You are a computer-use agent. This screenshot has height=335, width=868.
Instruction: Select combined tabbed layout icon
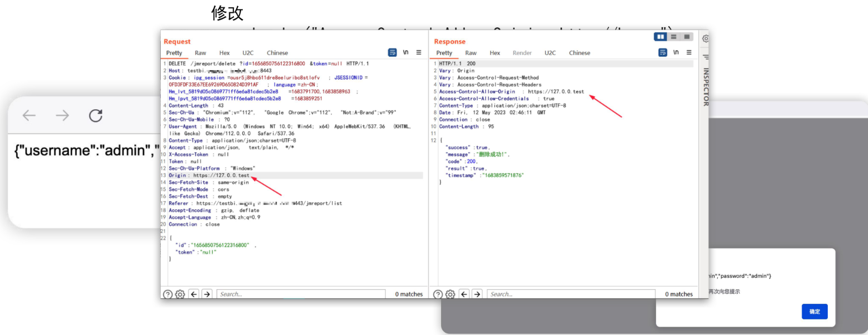[687, 37]
